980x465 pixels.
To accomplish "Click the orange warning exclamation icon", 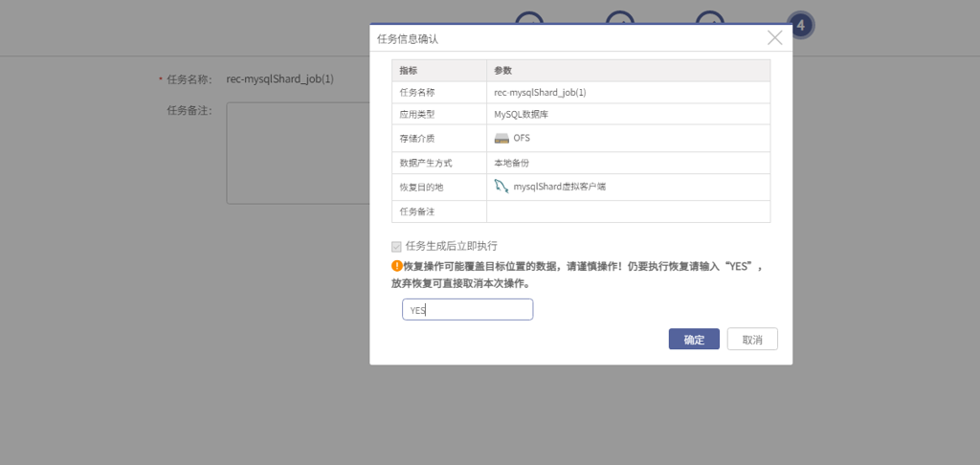I will [x=397, y=266].
